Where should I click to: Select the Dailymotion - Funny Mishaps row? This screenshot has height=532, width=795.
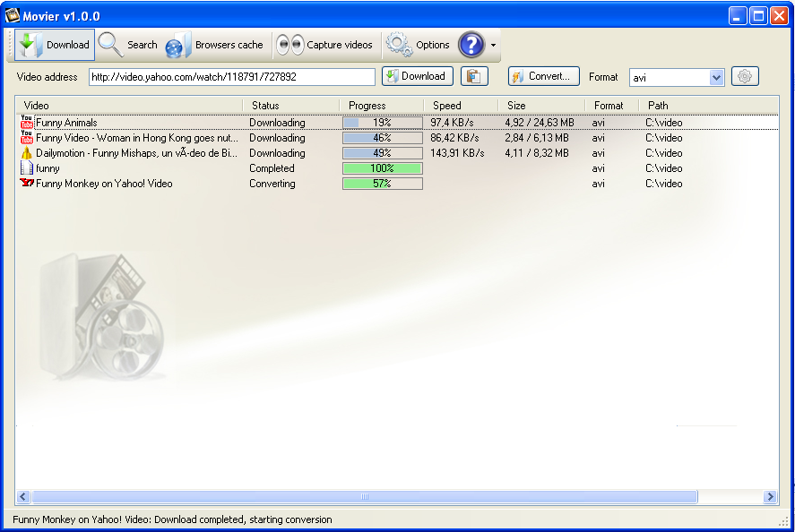click(398, 153)
